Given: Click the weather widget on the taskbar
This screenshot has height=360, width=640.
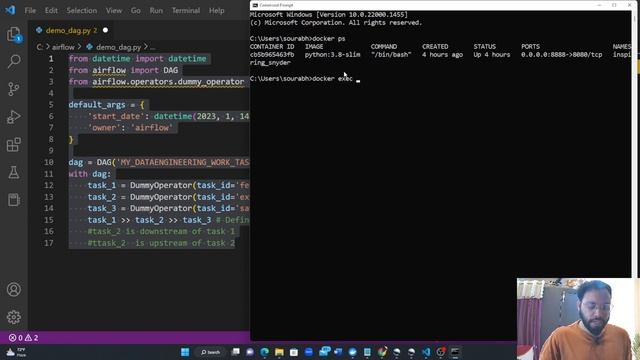Looking at the screenshot, I should point(16,352).
